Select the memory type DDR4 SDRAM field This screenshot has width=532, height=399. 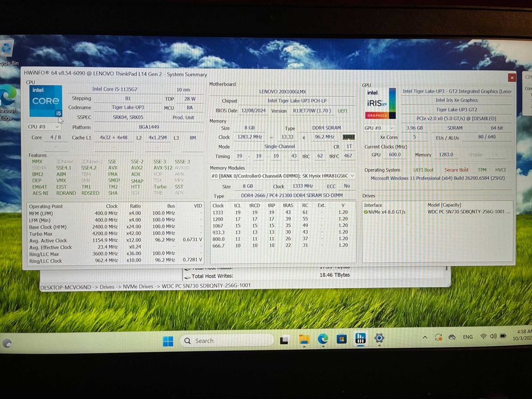(326, 128)
